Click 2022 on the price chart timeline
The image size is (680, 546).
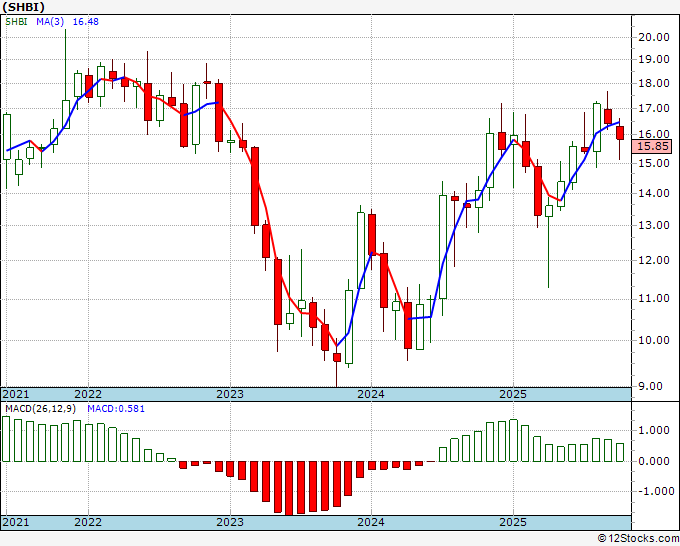(88, 394)
